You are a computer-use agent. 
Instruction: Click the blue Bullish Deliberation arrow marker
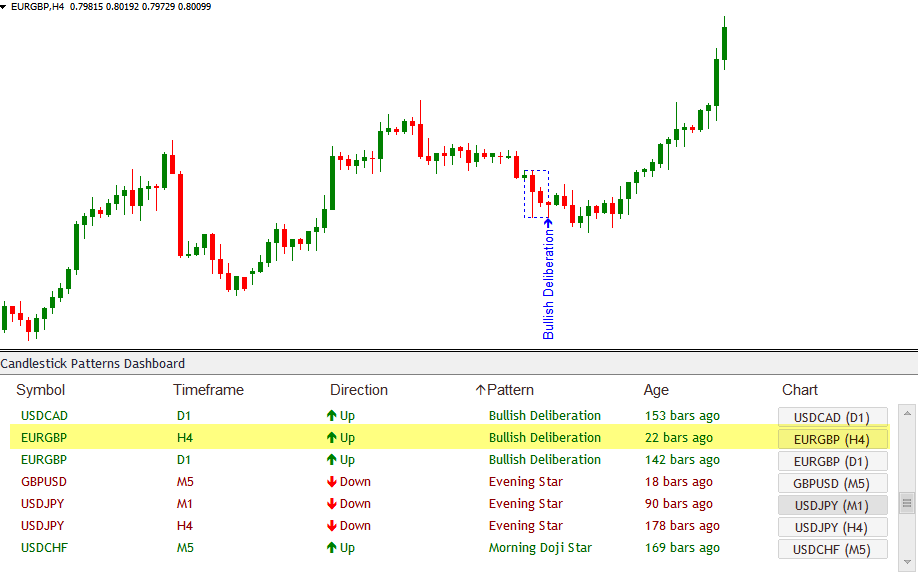[x=548, y=224]
